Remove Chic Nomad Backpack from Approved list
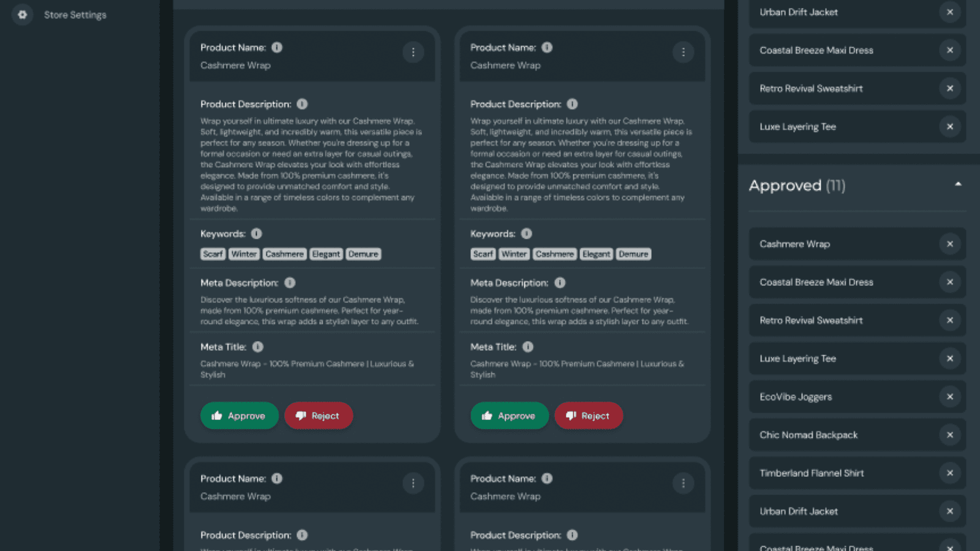Screen dimensions: 980x551 950,435
